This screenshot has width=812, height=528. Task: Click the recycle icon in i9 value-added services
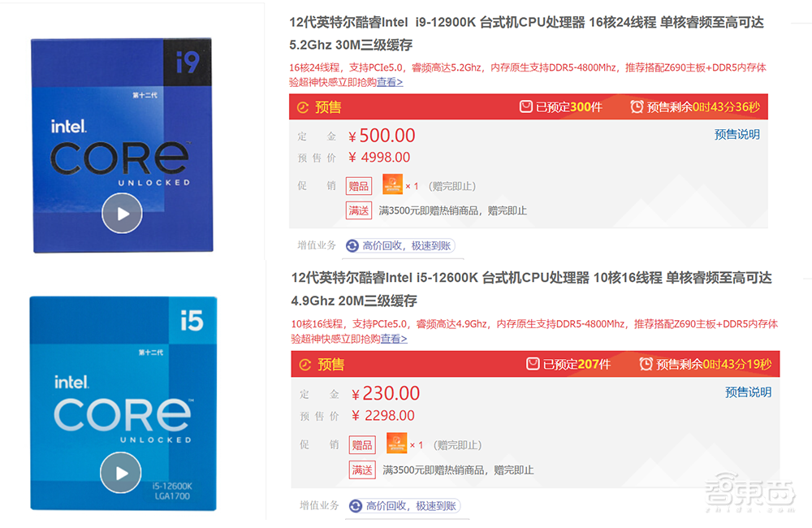point(352,245)
